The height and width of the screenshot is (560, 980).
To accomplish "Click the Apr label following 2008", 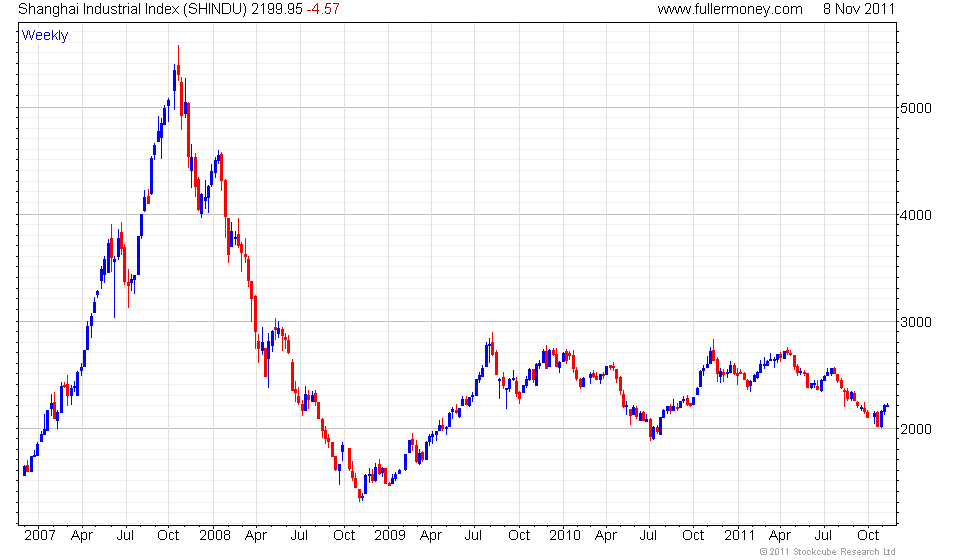I will (x=256, y=536).
